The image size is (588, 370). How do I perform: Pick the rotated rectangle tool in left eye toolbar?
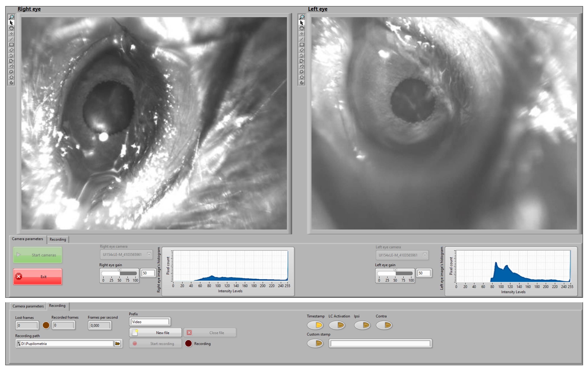[302, 50]
